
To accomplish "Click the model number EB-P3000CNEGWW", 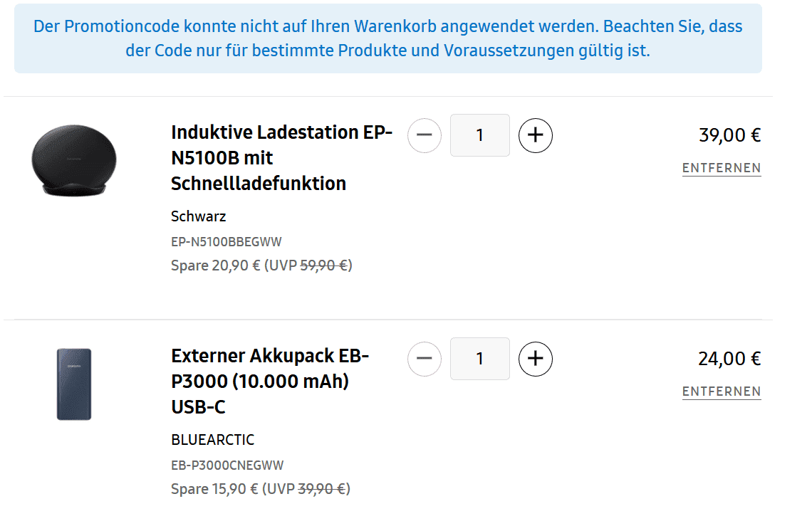I will pos(227,465).
